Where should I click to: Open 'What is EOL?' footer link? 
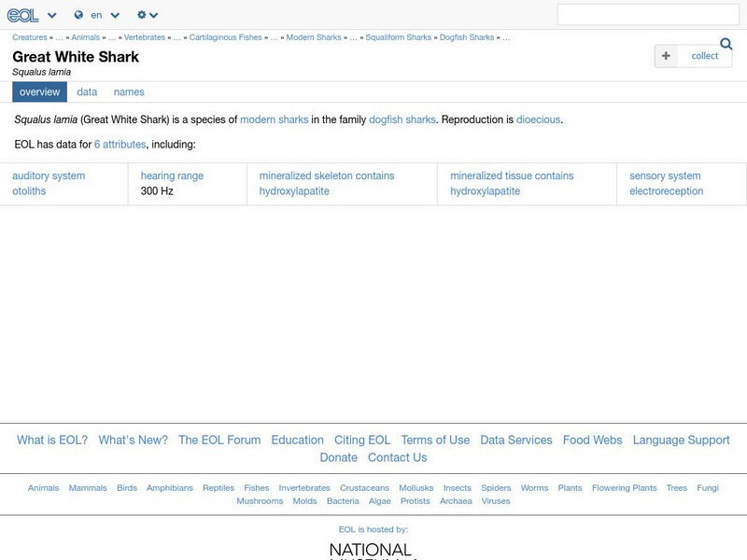(x=52, y=440)
